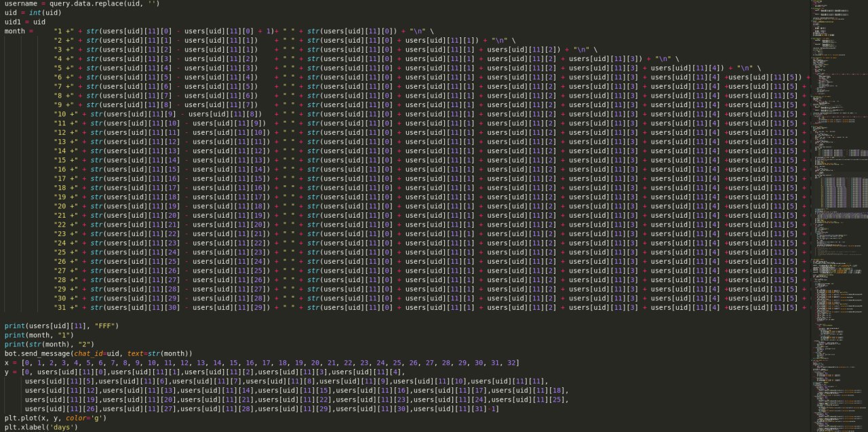Click the "x = [0, 1, 2, ..." list line
This screenshot has width=868, height=432.
point(262,362)
